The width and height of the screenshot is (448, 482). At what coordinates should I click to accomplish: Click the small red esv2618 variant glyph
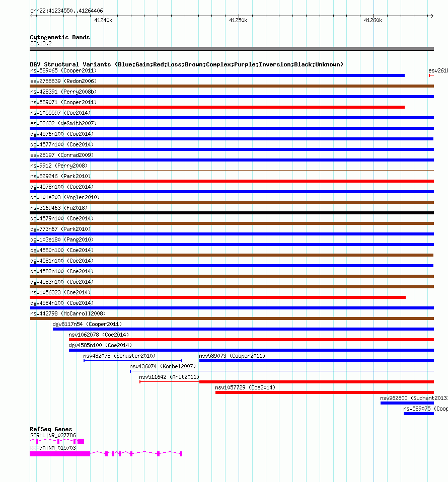pyautogui.click(x=431, y=75)
